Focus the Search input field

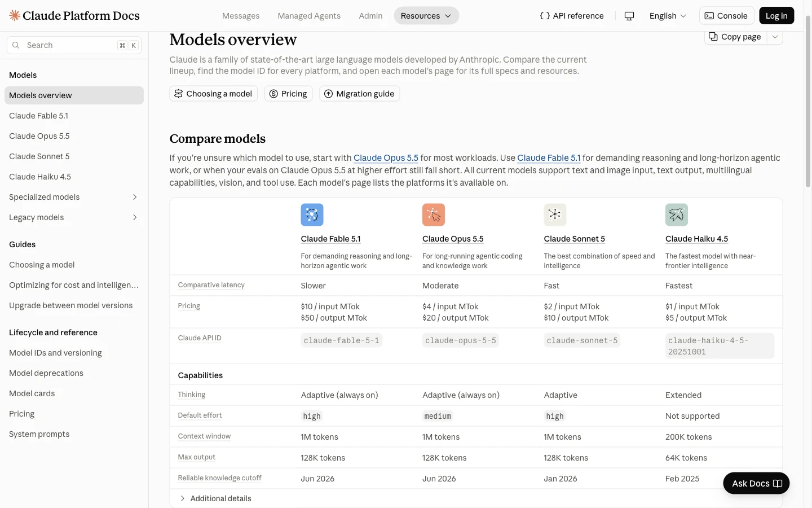74,45
